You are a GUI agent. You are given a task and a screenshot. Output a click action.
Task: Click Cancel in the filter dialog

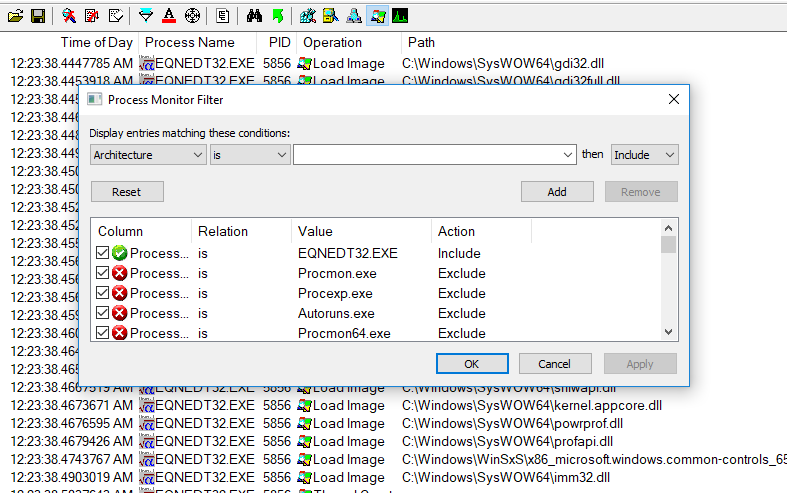click(555, 363)
